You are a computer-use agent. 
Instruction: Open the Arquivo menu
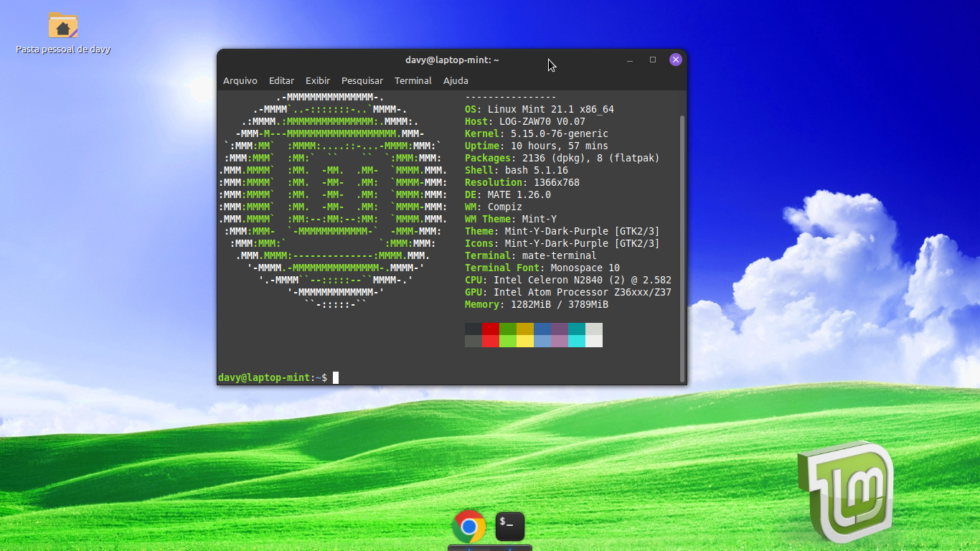click(x=240, y=81)
